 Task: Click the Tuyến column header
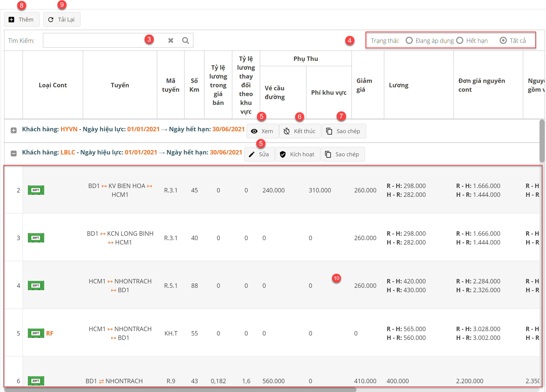coord(120,85)
